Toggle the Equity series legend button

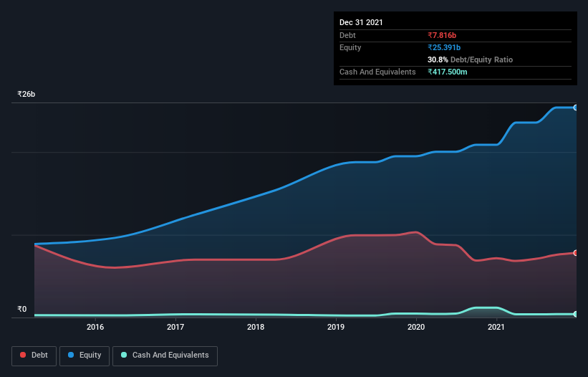[85, 355]
